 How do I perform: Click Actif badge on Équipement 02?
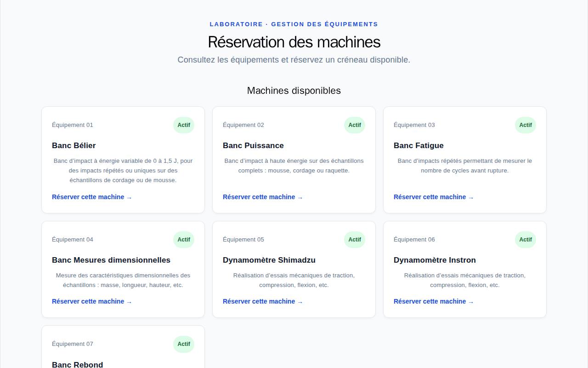point(355,125)
